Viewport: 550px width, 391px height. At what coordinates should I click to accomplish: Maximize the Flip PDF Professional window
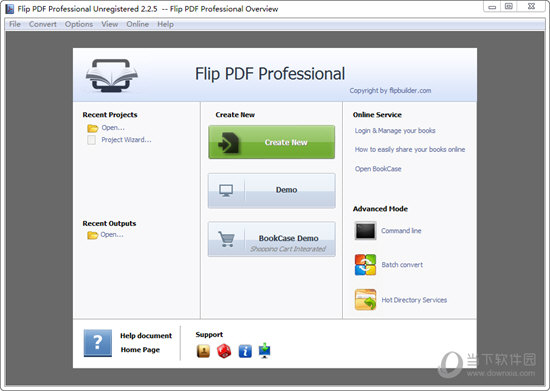[509, 7]
